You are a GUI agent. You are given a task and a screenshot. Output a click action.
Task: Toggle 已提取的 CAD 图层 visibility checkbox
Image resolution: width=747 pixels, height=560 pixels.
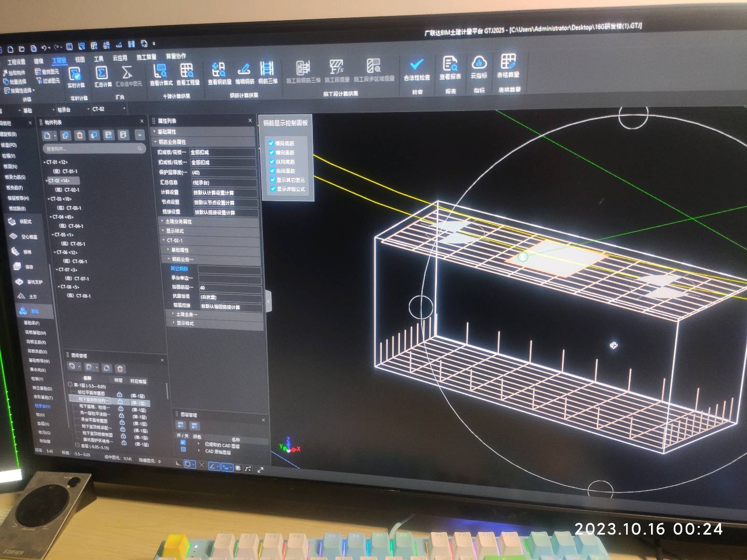tap(183, 443)
